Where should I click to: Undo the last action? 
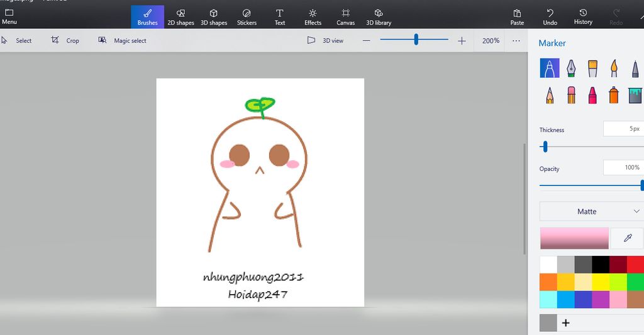(x=550, y=17)
